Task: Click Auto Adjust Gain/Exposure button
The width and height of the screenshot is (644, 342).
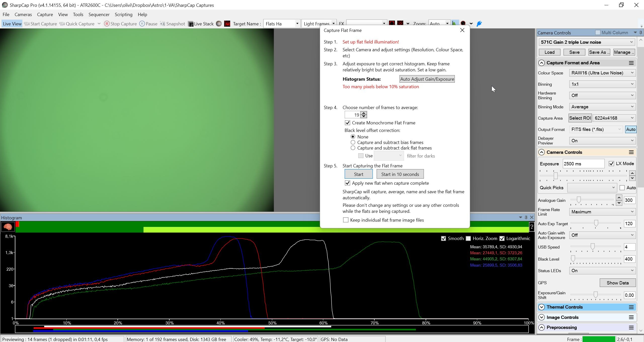Action: pyautogui.click(x=427, y=79)
